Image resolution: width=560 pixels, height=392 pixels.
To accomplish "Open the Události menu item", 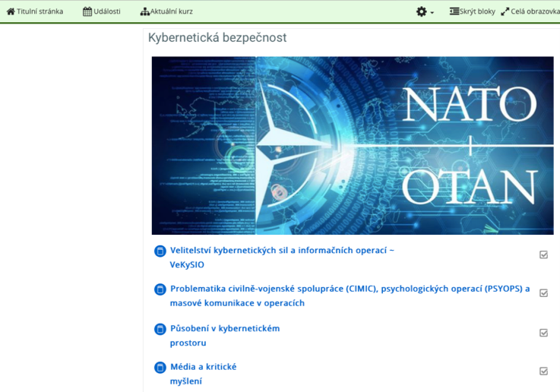I will point(107,11).
